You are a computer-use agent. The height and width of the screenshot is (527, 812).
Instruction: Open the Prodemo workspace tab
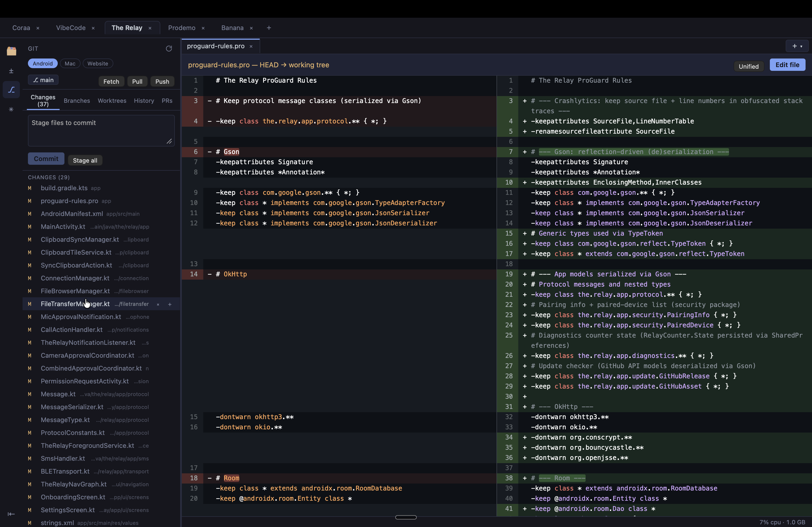click(x=182, y=28)
